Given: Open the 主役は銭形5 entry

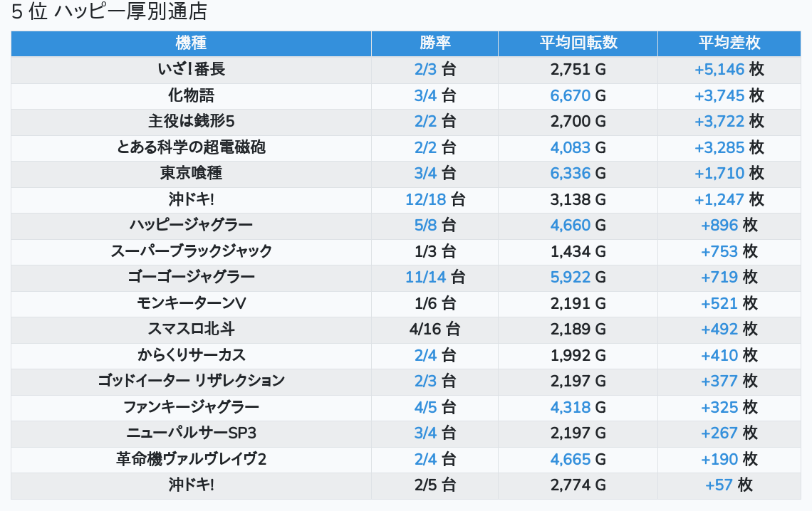Looking at the screenshot, I should coord(191,122).
